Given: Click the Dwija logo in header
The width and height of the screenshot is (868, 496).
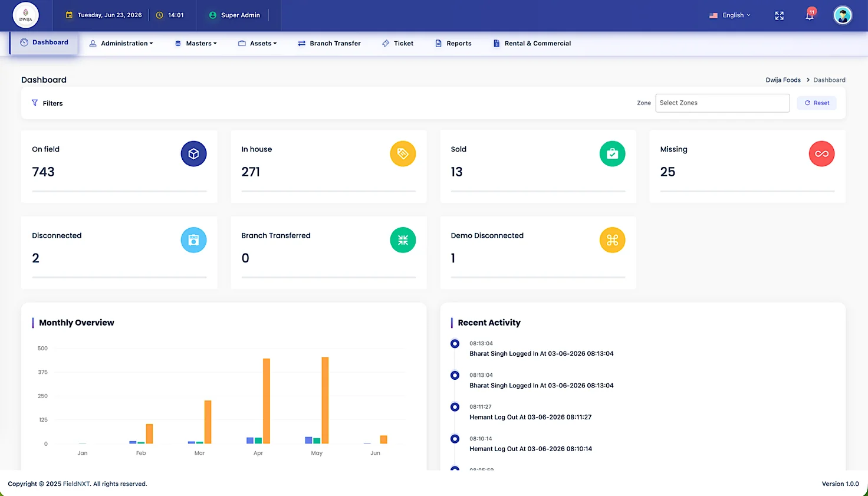Looking at the screenshot, I should click(x=25, y=15).
